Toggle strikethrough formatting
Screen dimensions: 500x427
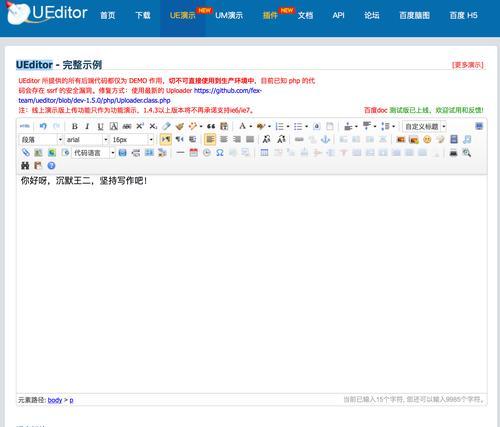coord(127,126)
